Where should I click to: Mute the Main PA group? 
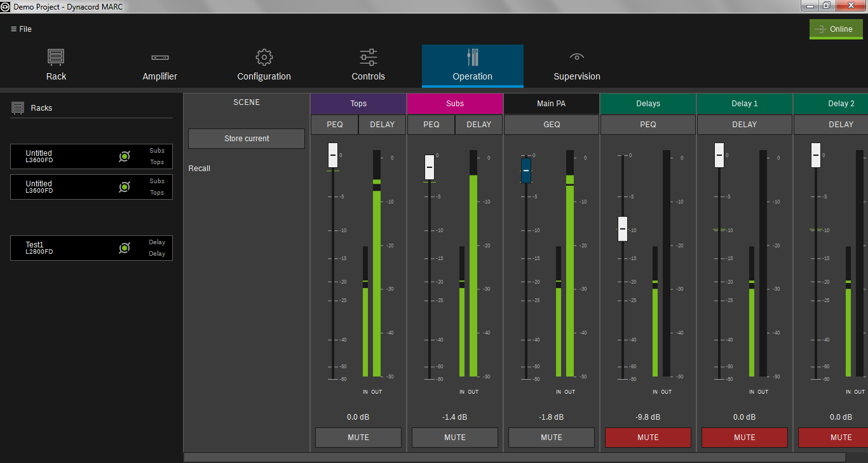pos(552,438)
